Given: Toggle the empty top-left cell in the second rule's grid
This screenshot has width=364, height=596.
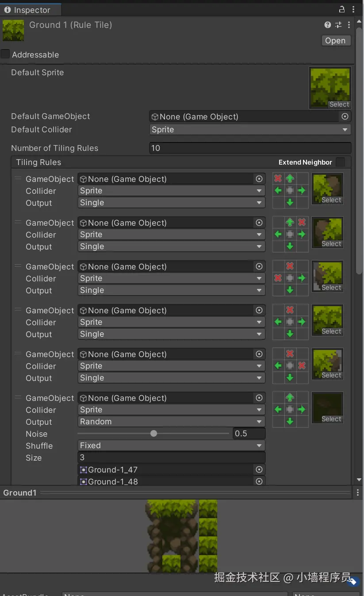Looking at the screenshot, I should (278, 223).
